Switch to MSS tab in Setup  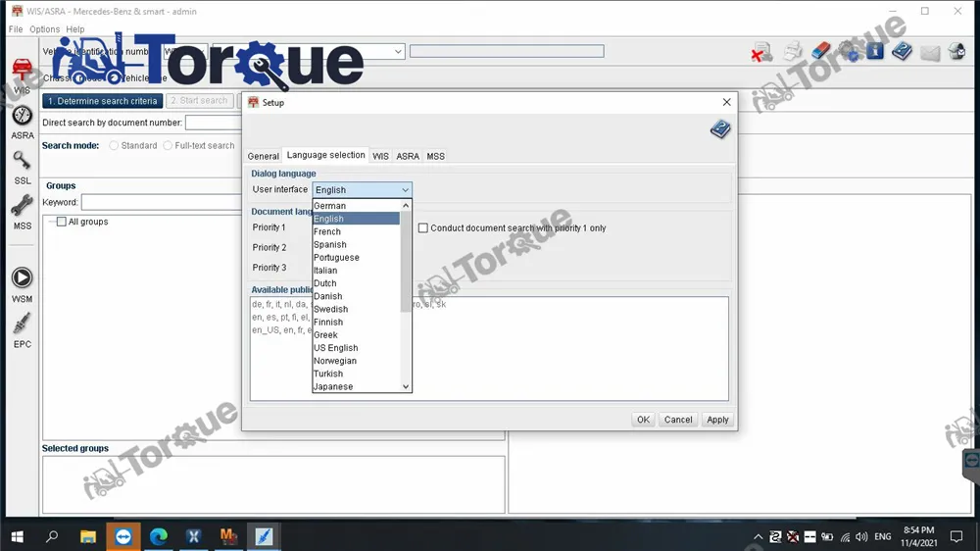[x=436, y=156]
